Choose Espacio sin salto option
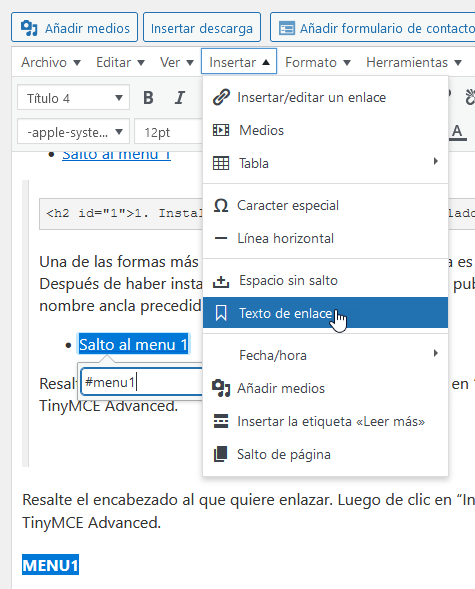Screen dimensions: 475x589 pos(325,281)
